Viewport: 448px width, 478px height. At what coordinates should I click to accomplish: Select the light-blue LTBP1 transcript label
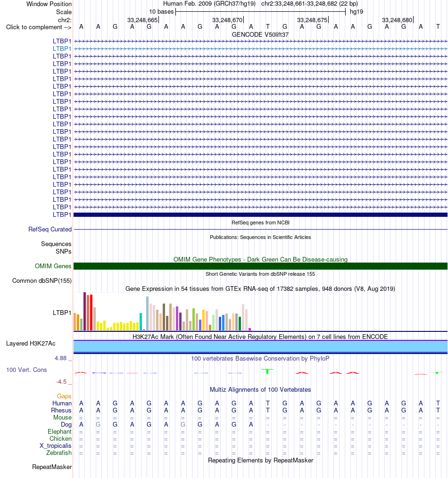(62, 49)
